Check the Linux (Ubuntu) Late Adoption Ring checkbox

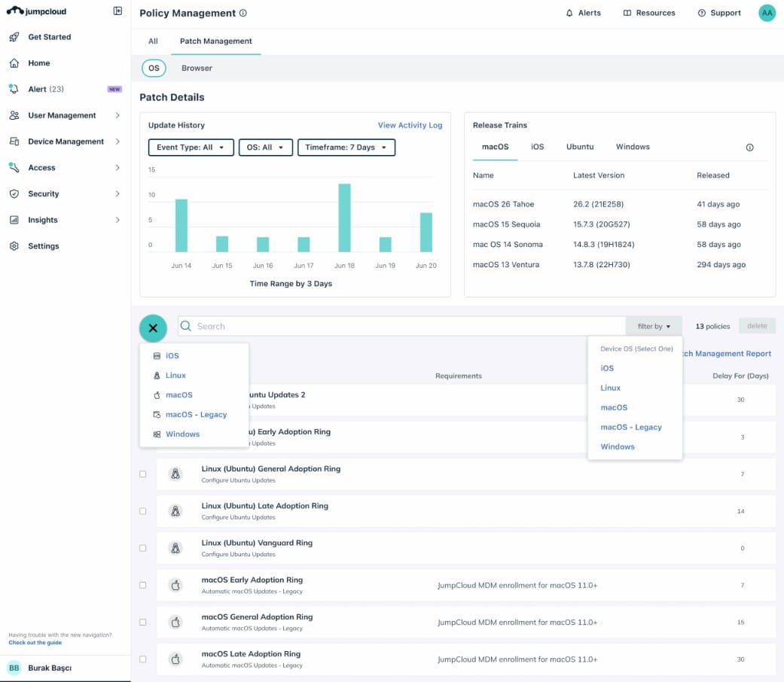pyautogui.click(x=143, y=511)
